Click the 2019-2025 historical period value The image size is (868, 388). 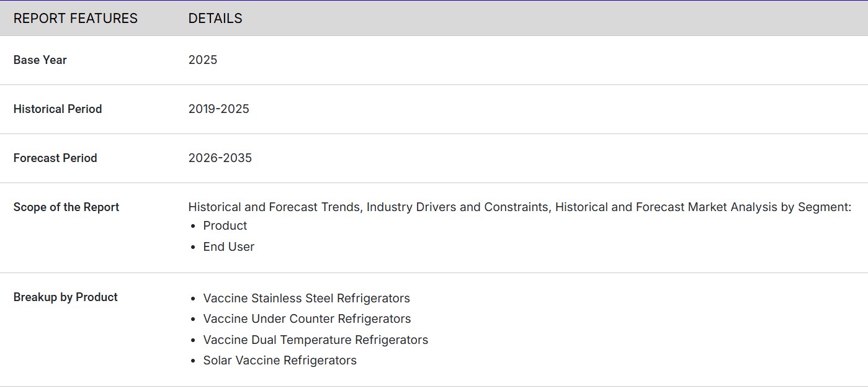click(x=219, y=109)
